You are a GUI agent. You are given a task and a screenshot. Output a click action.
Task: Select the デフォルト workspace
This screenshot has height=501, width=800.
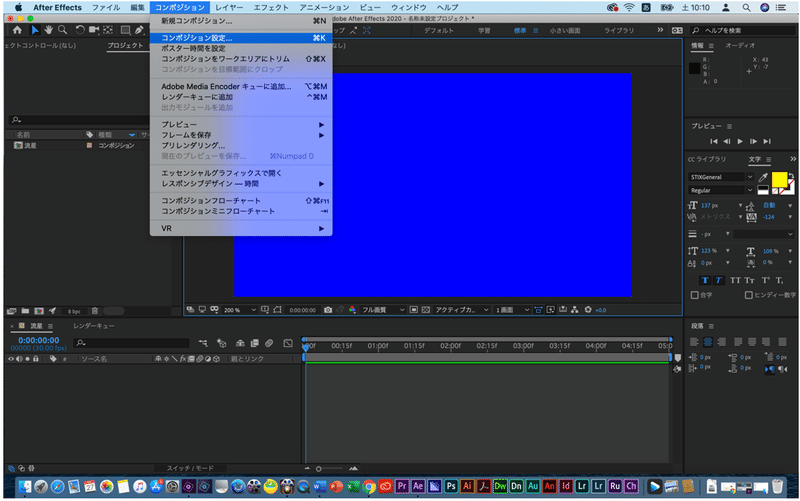(x=439, y=31)
